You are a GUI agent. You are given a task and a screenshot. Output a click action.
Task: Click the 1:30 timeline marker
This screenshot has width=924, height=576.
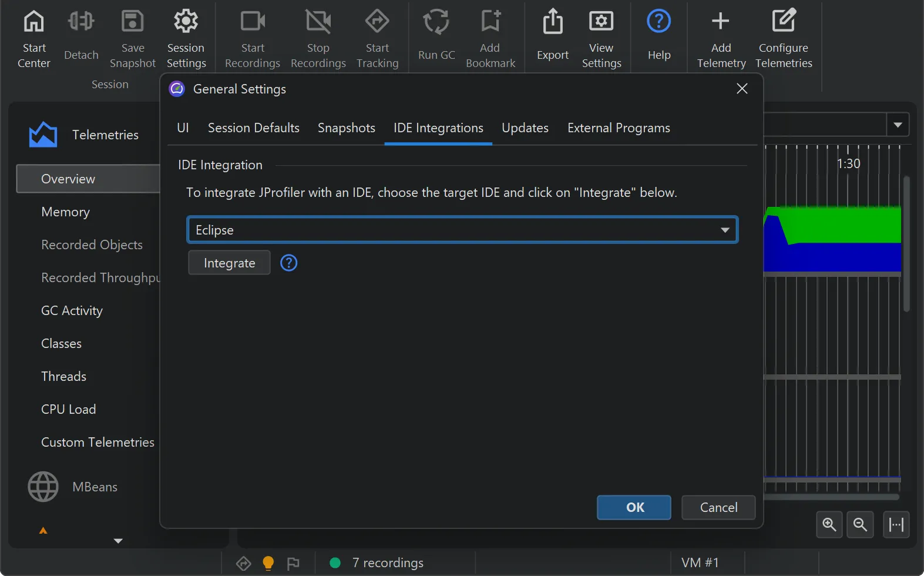point(848,164)
